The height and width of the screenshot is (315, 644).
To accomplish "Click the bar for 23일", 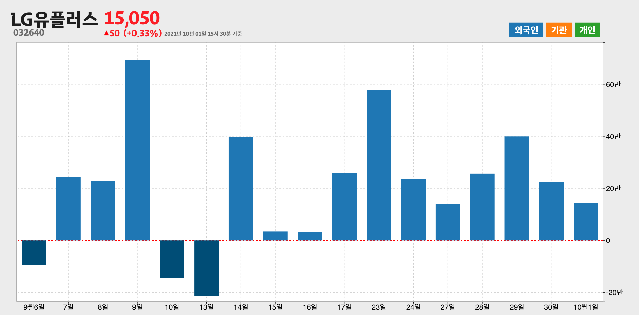I will (x=379, y=165).
